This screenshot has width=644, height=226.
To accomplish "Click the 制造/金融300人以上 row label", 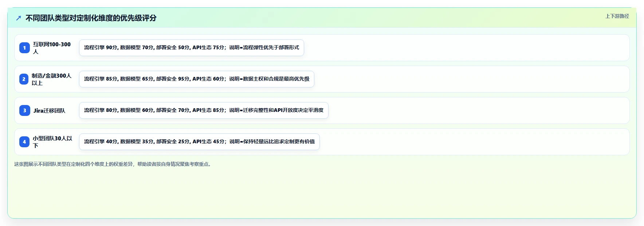I will click(51, 79).
